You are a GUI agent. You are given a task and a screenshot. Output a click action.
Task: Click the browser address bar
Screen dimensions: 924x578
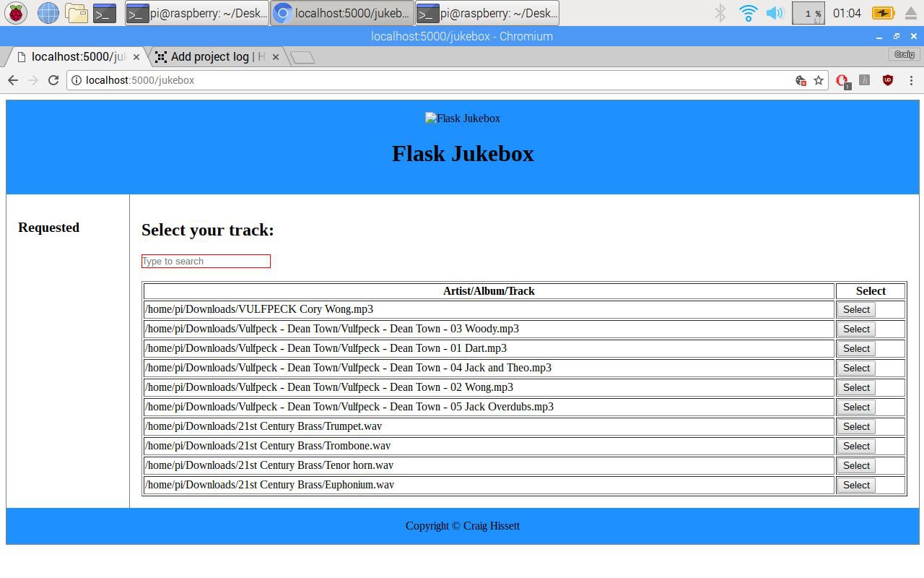point(433,80)
